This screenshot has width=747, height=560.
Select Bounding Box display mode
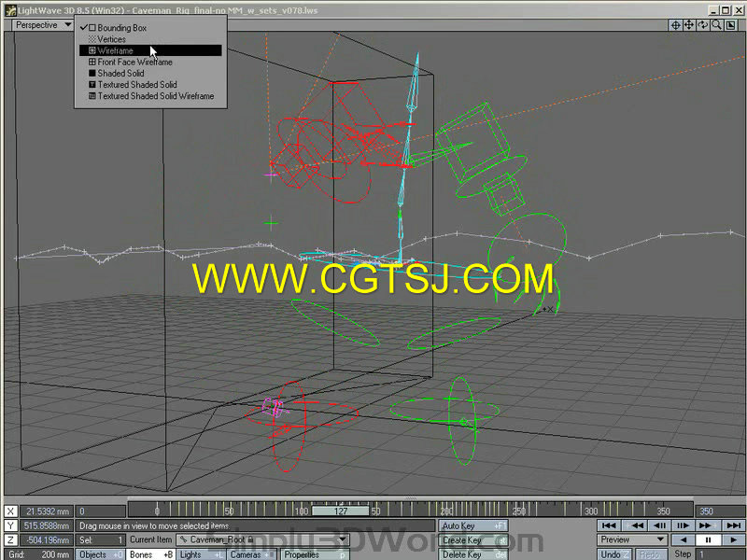[x=150, y=28]
